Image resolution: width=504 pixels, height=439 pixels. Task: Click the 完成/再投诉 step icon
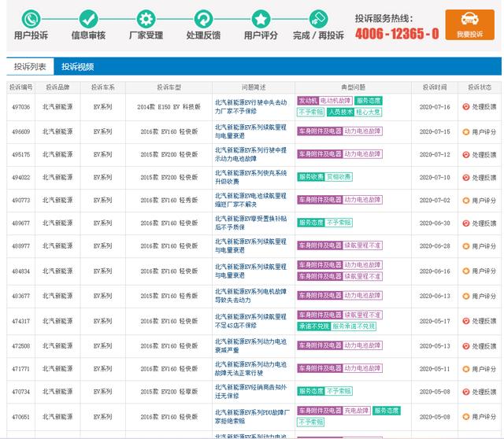[x=318, y=19]
